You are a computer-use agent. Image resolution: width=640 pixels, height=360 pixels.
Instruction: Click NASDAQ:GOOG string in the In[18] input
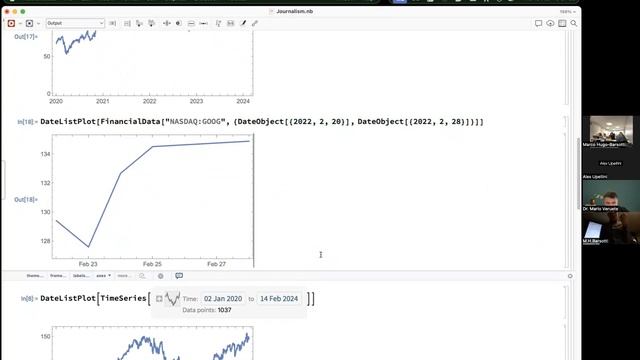pyautogui.click(x=195, y=122)
